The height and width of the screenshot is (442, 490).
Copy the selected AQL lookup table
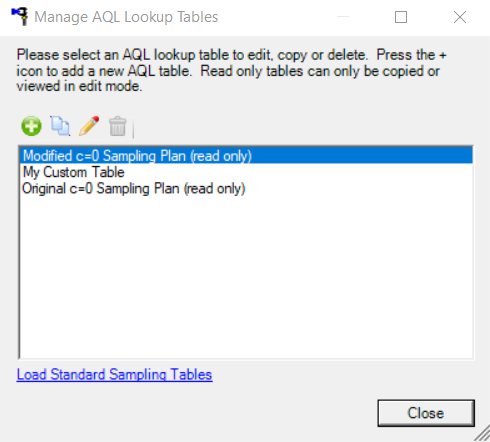point(60,126)
